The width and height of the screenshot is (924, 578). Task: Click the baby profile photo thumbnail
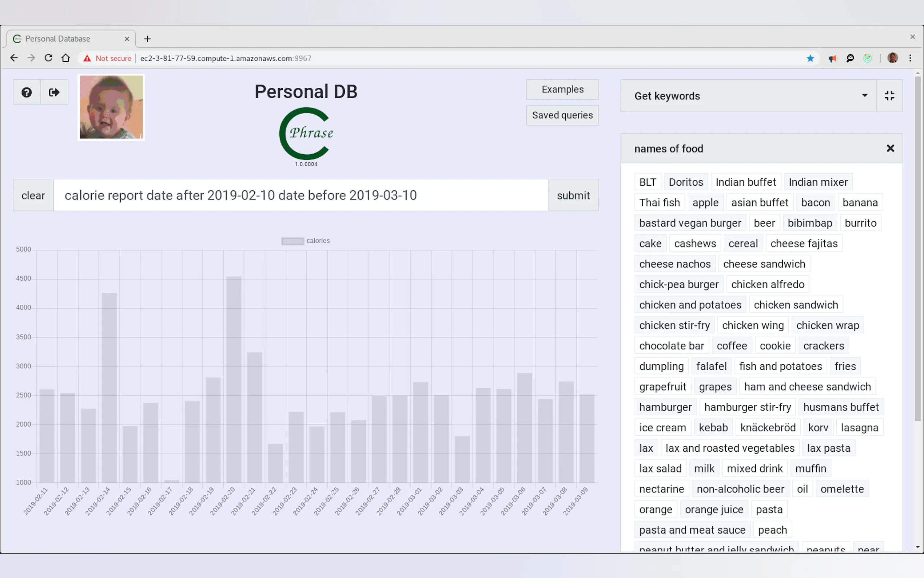click(111, 107)
